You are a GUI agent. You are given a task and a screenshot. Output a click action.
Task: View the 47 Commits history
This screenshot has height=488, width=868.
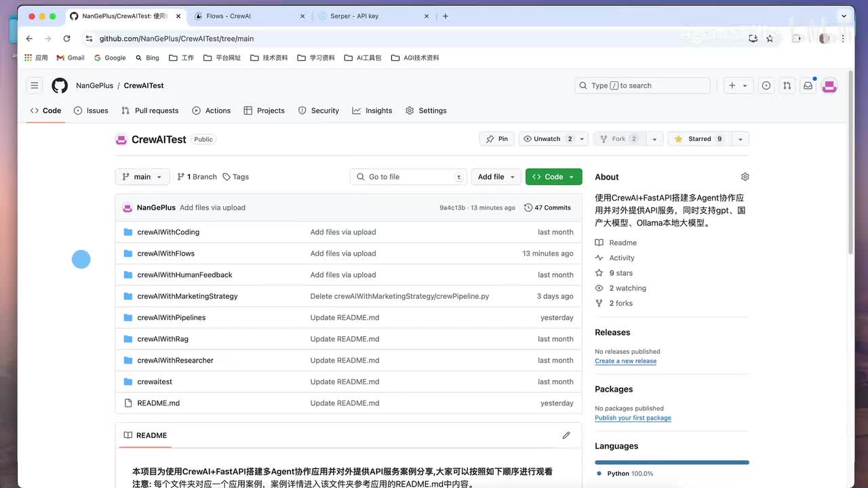pyautogui.click(x=548, y=207)
